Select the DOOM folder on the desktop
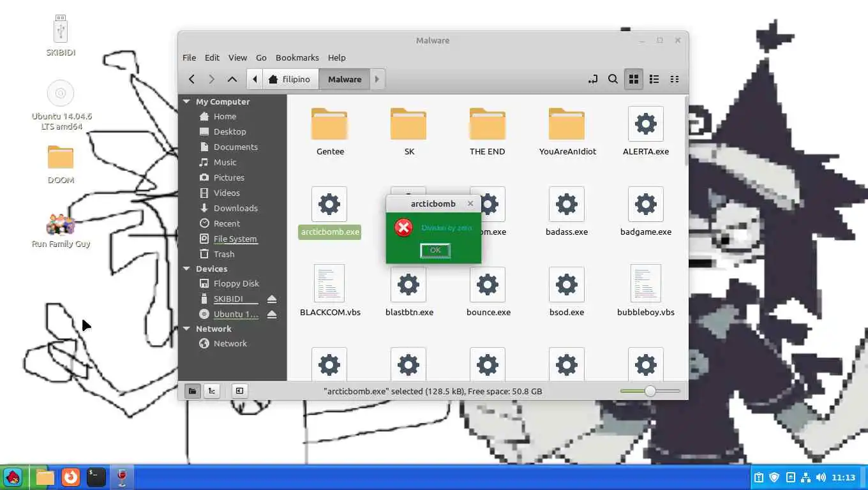Screen dimensions: 868x490 (61, 165)
